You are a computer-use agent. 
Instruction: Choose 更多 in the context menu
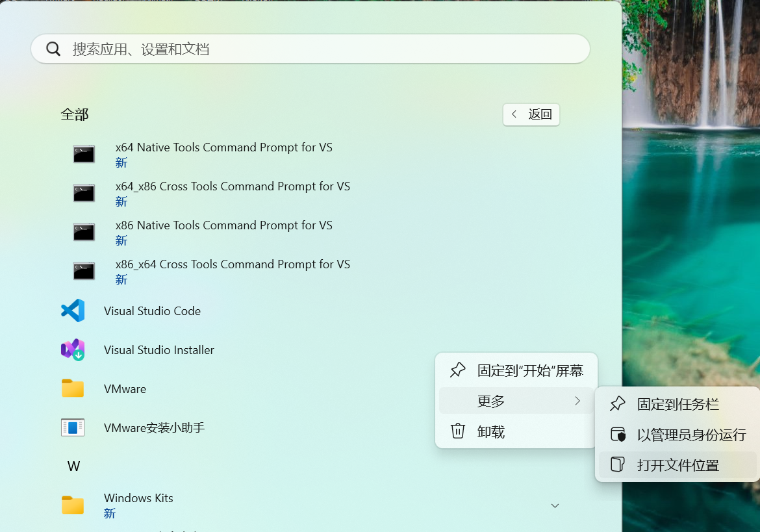click(x=516, y=401)
